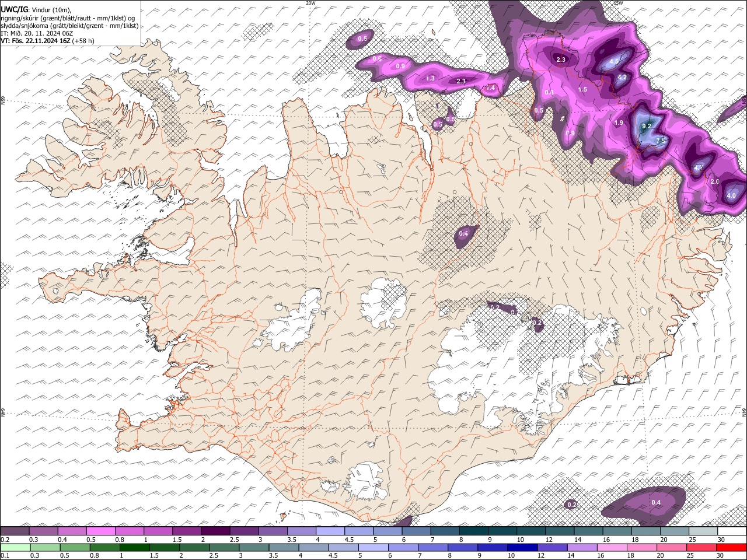
Task: Click the 9.2 peak snowfall value
Action: (646, 126)
